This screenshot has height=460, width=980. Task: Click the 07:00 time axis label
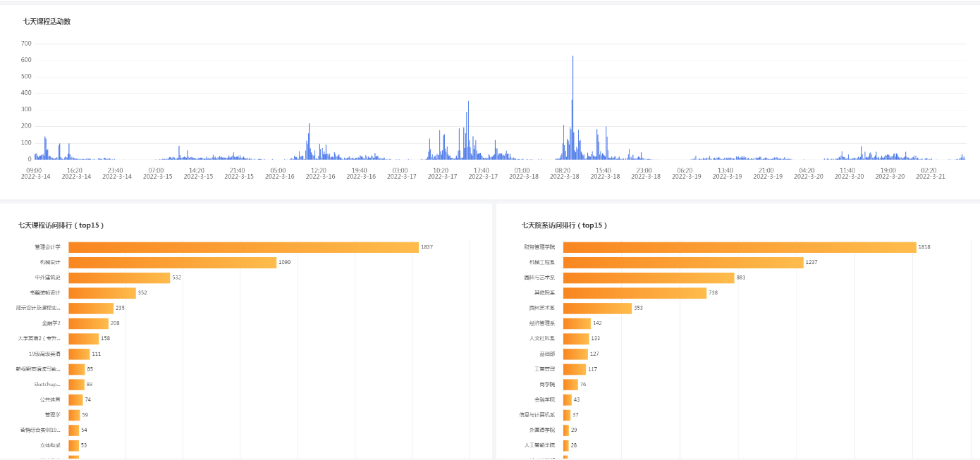click(157, 170)
